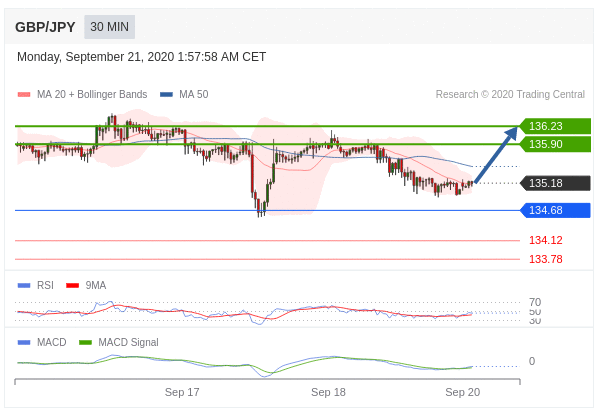
Task: Click the GBP/JPY pair title
Action: pos(45,27)
